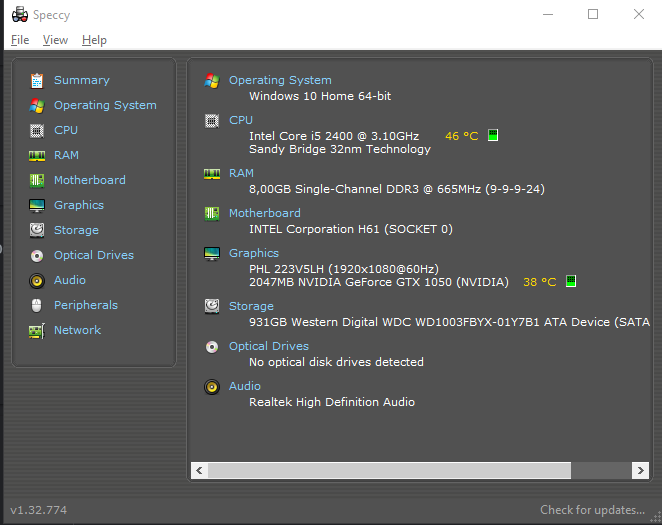Show Graphics details from sidebar

[x=79, y=205]
